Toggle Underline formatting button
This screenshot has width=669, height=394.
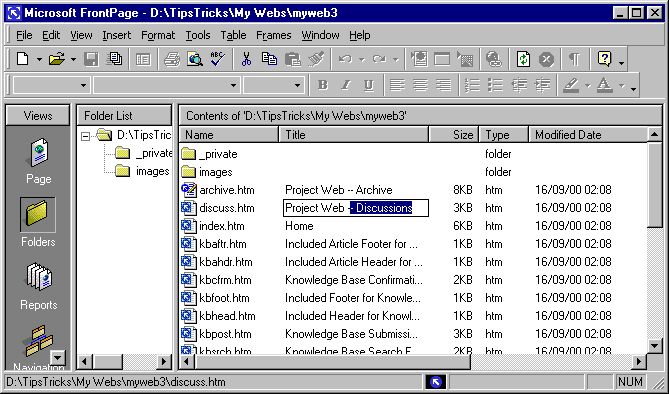[x=369, y=85]
